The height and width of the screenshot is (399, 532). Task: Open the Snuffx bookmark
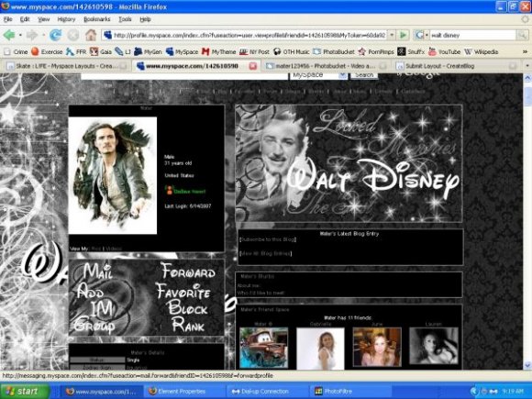pyautogui.click(x=411, y=52)
